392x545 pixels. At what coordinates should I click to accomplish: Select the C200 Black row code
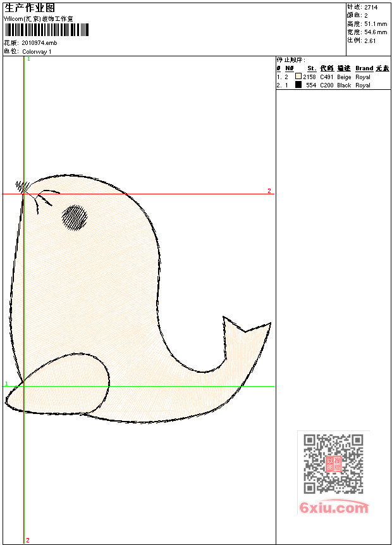coord(326,85)
